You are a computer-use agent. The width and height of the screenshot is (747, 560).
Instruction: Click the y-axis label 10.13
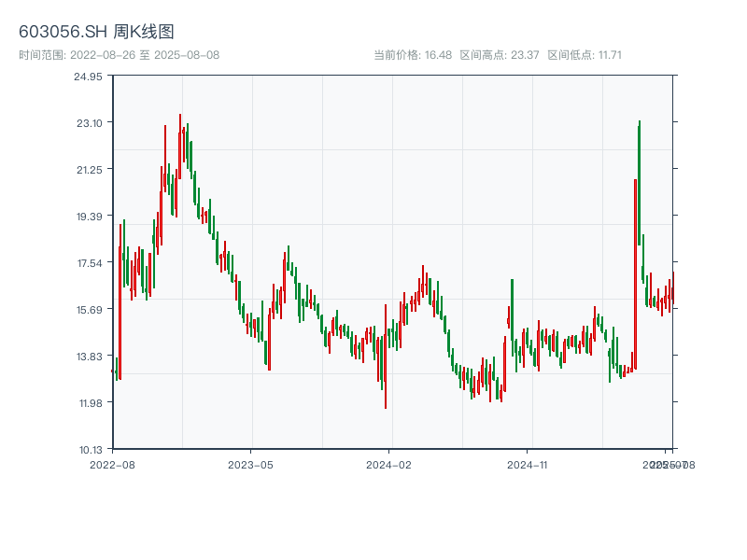(x=91, y=450)
